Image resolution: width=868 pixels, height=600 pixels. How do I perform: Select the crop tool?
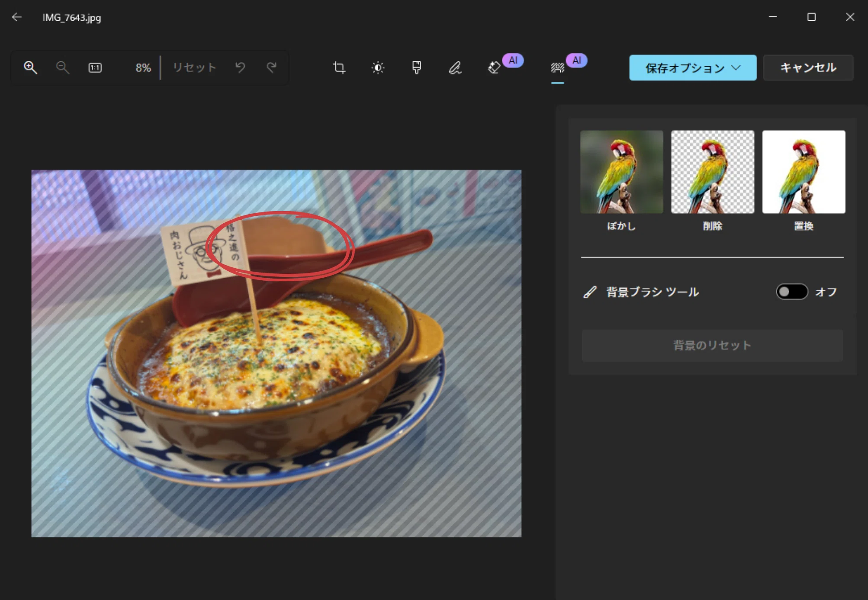coord(339,67)
